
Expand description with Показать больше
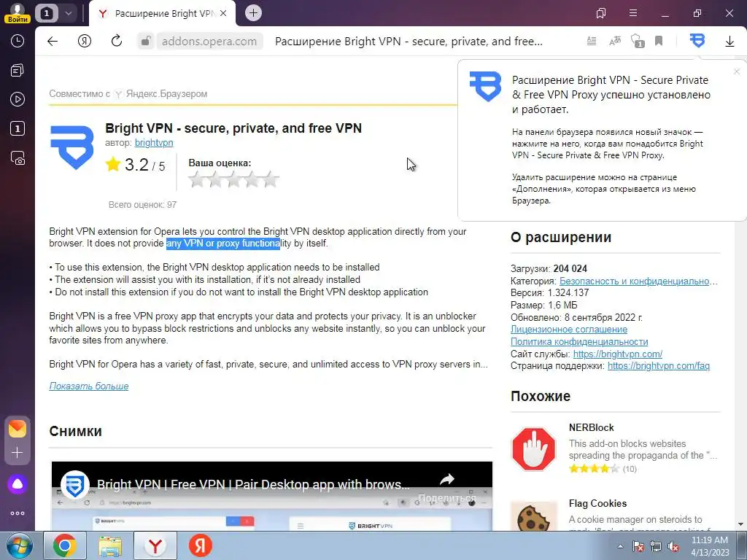[88, 386]
